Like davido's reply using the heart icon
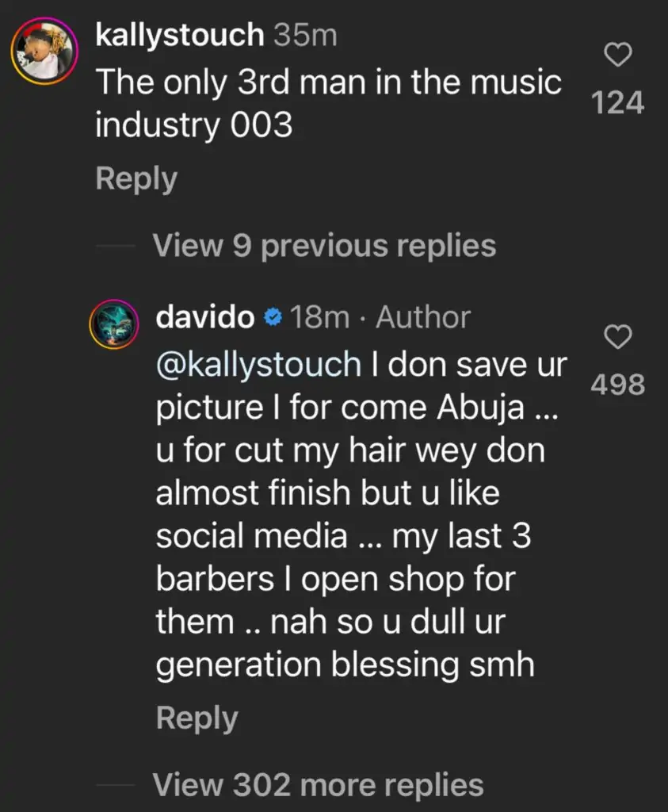Screen dimensions: 668x812 [x=618, y=339]
